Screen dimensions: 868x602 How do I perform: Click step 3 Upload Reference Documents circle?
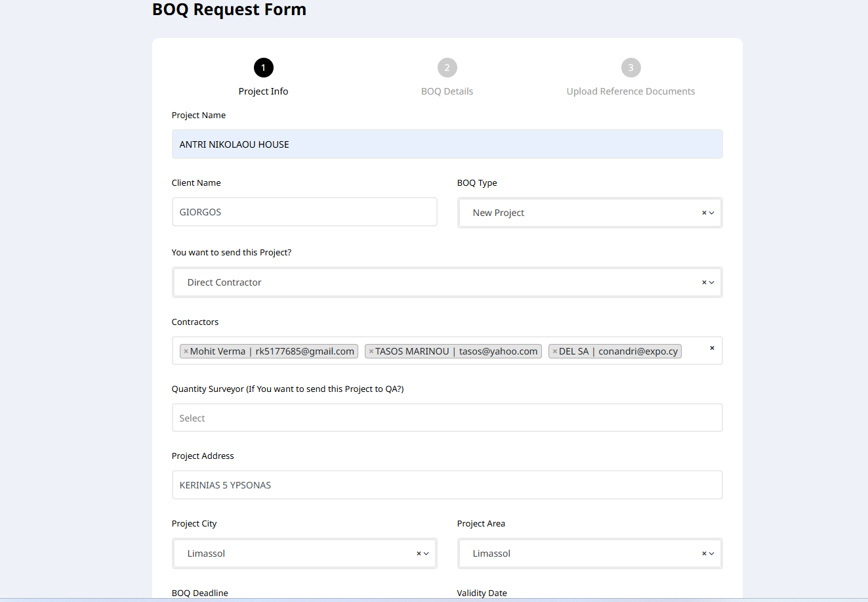630,68
